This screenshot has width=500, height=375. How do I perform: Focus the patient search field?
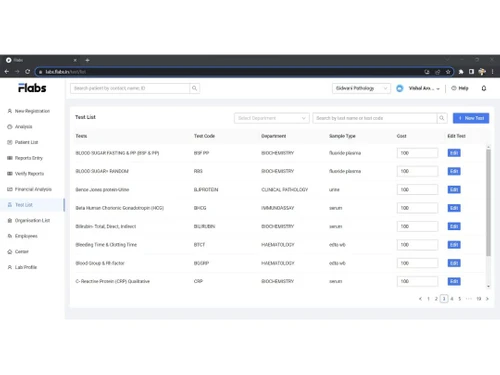coord(130,88)
